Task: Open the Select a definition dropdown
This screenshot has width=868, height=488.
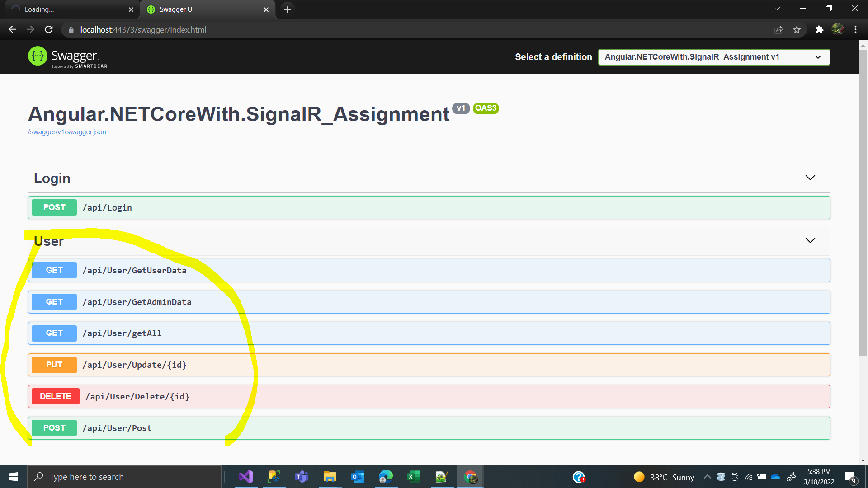Action: [x=714, y=57]
